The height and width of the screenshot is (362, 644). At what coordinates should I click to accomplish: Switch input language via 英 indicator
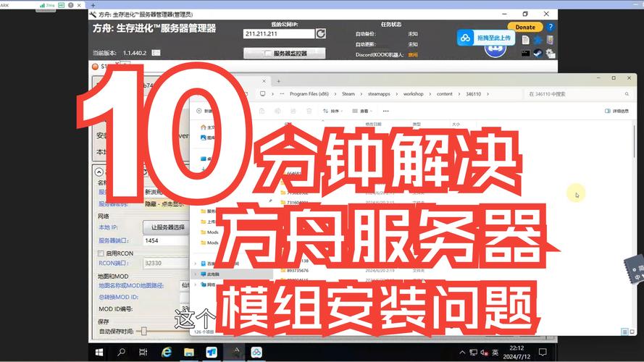[495, 352]
